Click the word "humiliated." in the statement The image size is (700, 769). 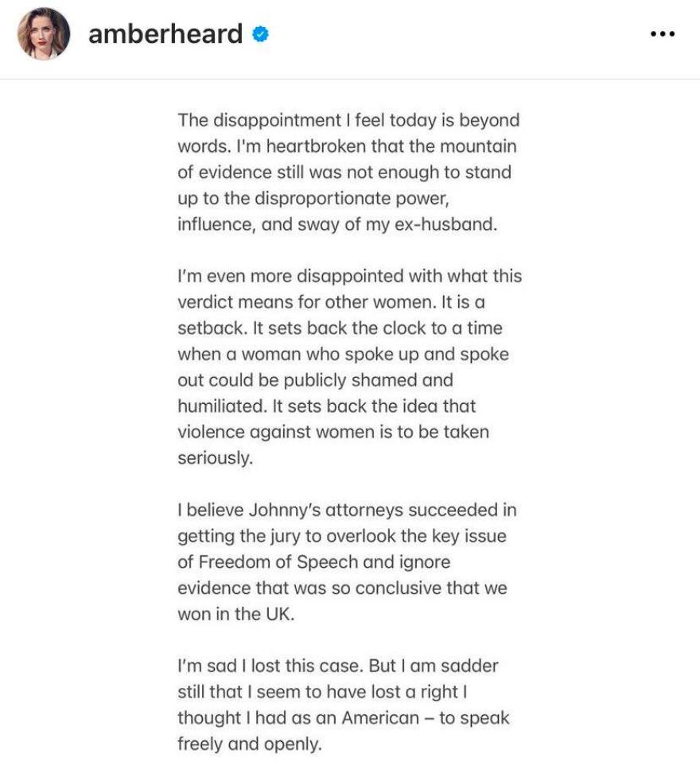coord(221,406)
